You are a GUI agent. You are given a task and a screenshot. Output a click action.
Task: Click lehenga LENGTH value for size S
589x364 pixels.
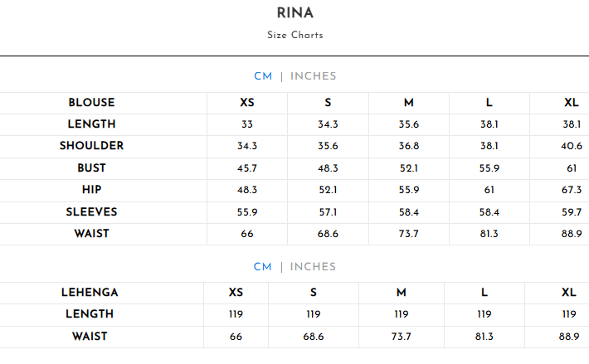point(314,315)
